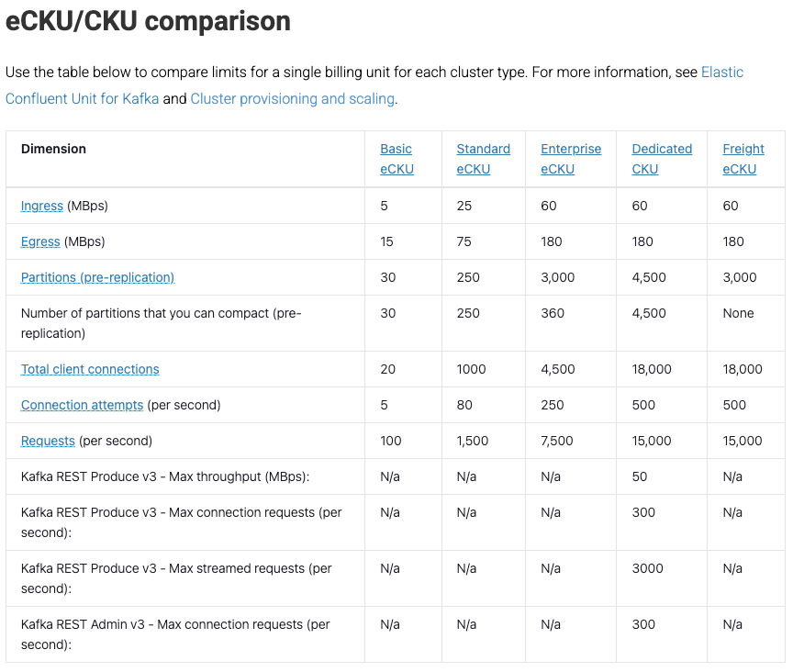This screenshot has width=793, height=672.
Task: Select Dedicated CKU partitions value 4,500
Action: point(649,278)
